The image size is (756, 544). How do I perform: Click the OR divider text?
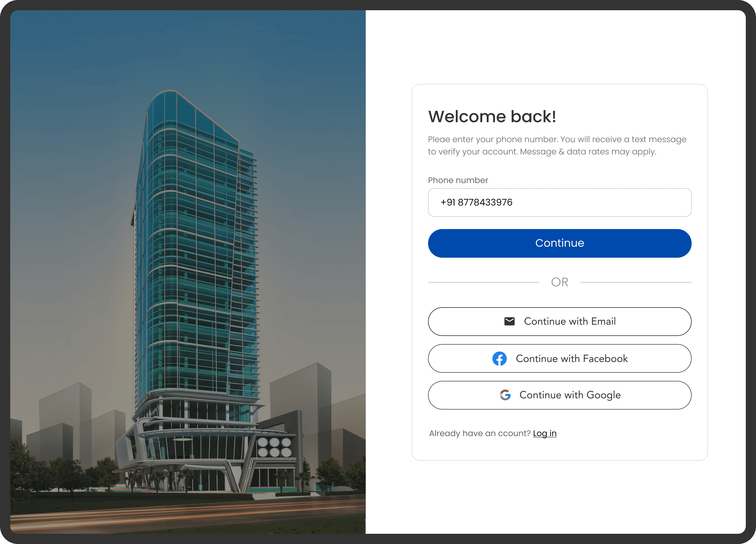tap(559, 282)
